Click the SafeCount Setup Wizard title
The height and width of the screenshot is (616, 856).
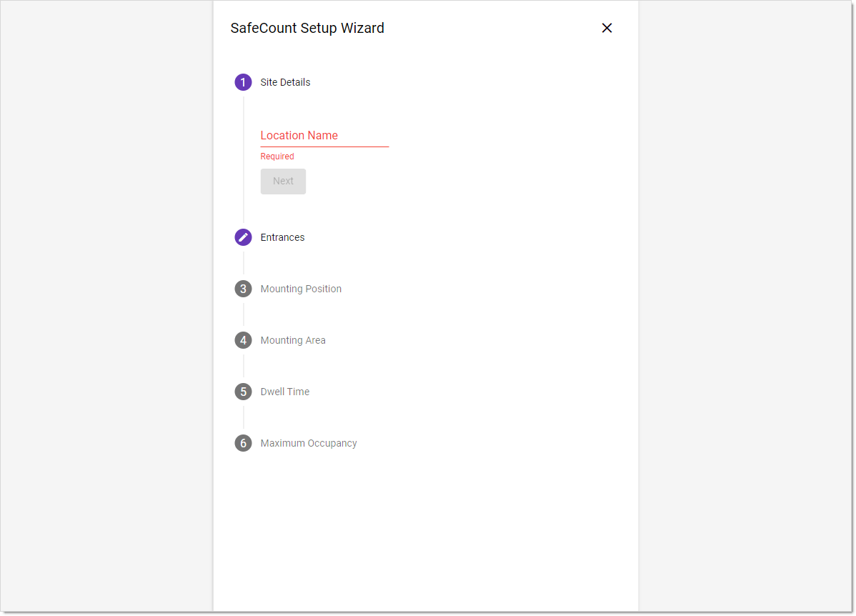point(307,28)
